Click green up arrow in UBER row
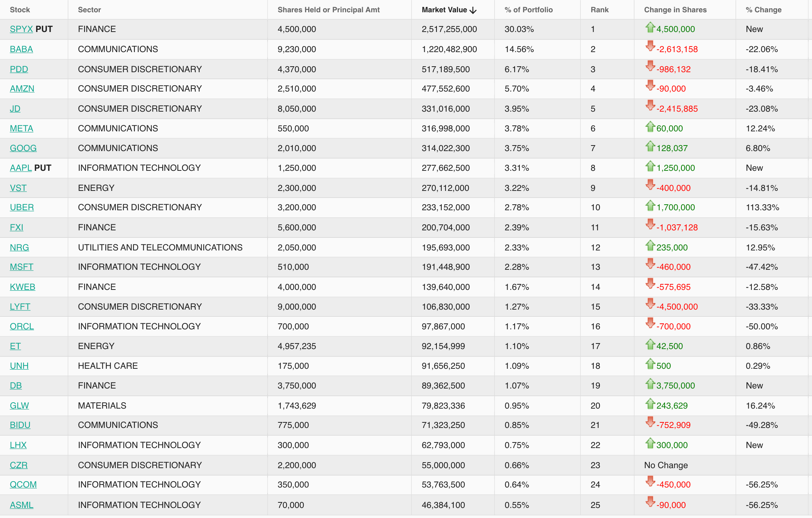Viewport: 812px width, 518px height. coord(650,205)
